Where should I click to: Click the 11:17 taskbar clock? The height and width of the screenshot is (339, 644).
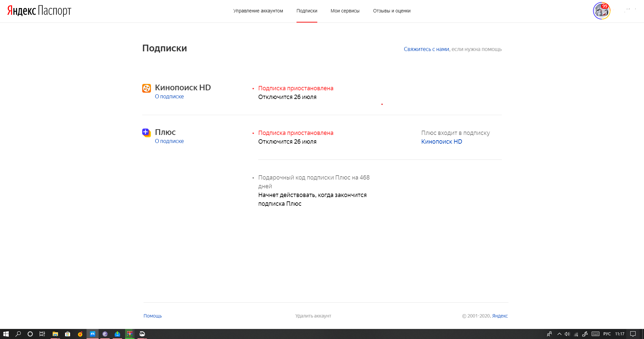point(620,334)
